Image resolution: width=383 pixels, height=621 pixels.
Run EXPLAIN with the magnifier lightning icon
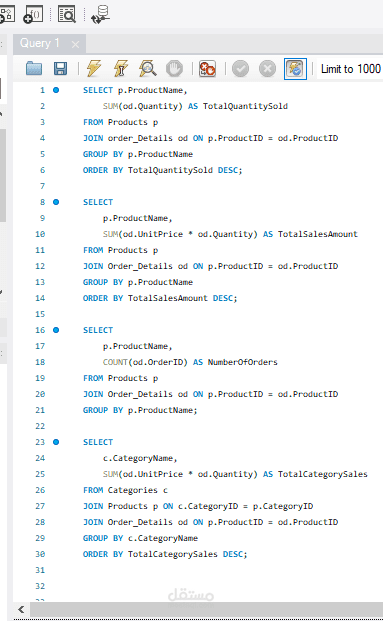(147, 68)
